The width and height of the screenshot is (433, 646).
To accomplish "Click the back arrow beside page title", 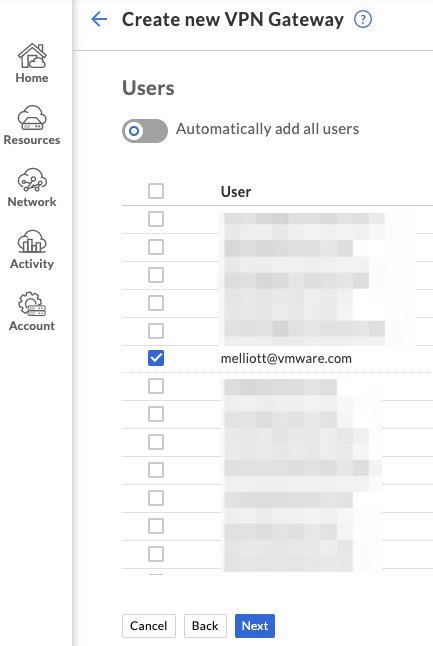I will pyautogui.click(x=99, y=19).
